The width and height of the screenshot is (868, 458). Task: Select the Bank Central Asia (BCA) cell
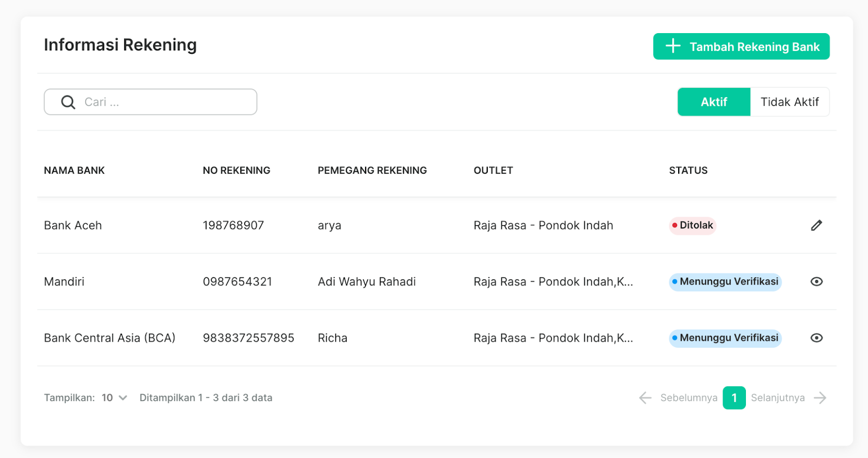click(110, 338)
